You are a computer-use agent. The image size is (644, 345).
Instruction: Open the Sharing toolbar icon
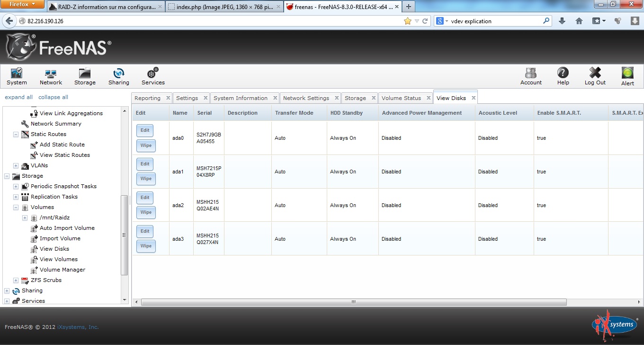(x=118, y=76)
